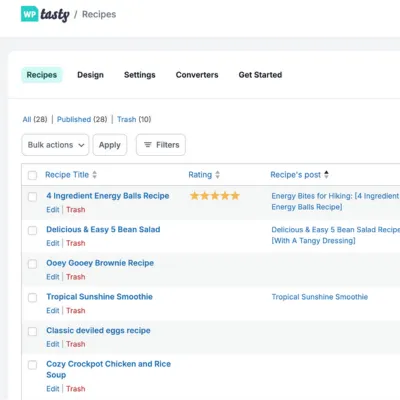The width and height of the screenshot is (400, 400).
Task: Edit the Cozy Crockpot Chicken and Rice Soup
Action: point(53,389)
